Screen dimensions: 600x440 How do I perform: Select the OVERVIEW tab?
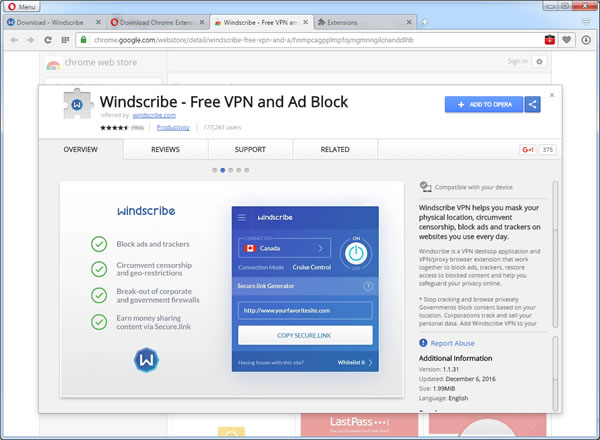(80, 150)
